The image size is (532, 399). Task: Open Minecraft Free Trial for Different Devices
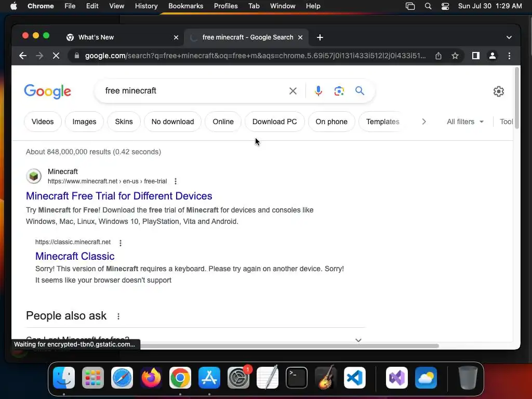119,196
